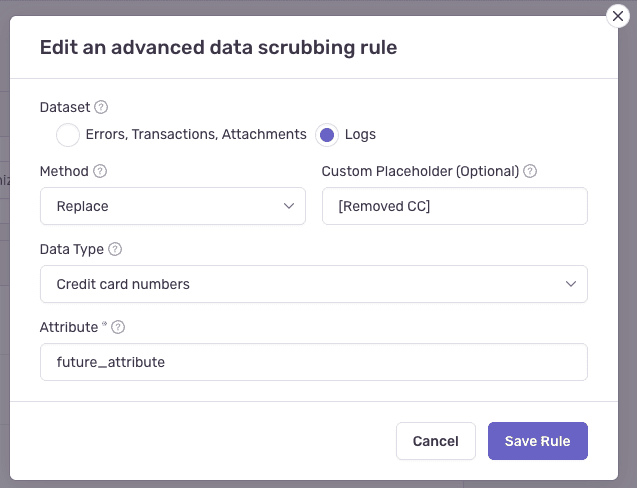The width and height of the screenshot is (637, 488).
Task: Expand the Credit card numbers dropdown chevron
Action: (571, 284)
